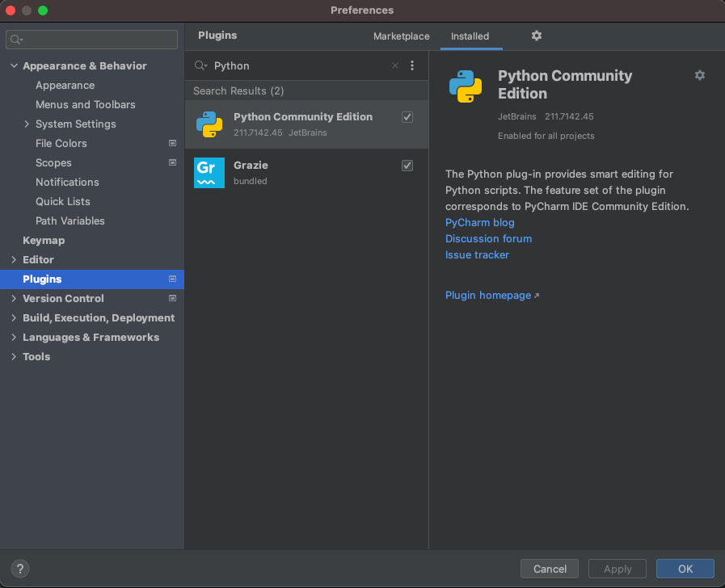Click the settings search magnifier icon

[x=16, y=40]
